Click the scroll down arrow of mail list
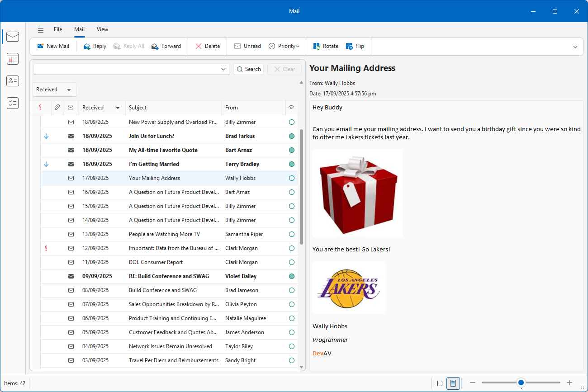 coord(302,367)
